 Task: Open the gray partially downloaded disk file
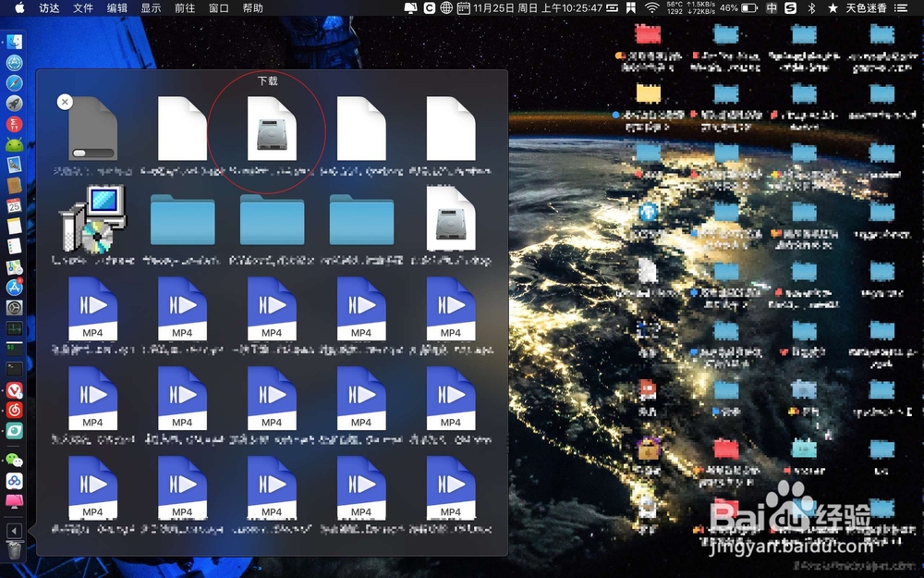click(92, 129)
